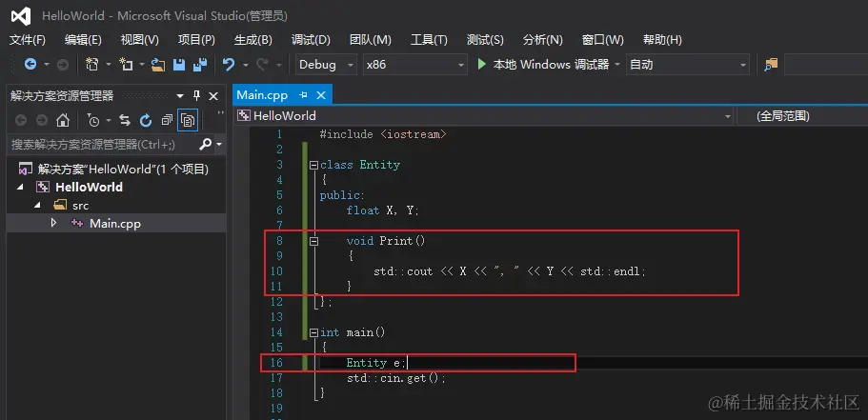The width and height of the screenshot is (868, 420).
Task: Collapse the HelloWorld project node
Action: [x=20, y=187]
